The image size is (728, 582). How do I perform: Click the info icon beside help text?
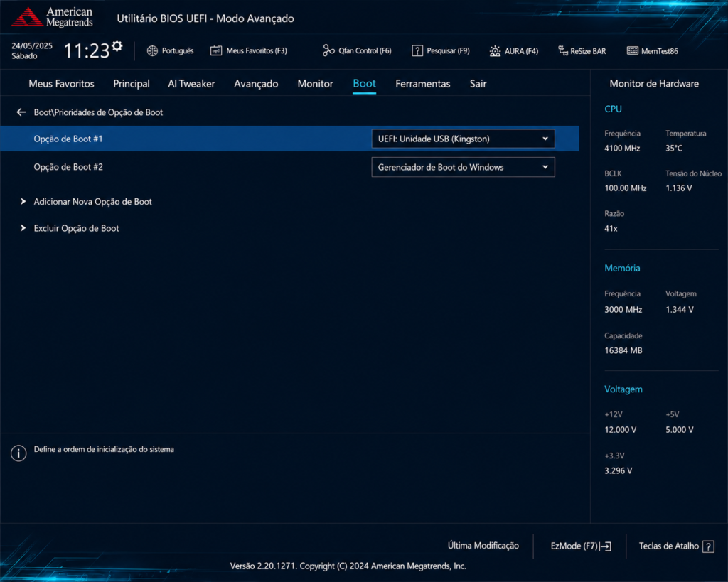18,453
